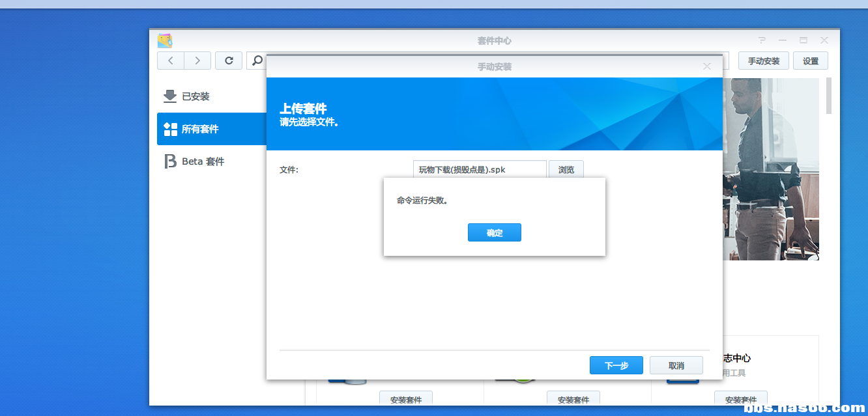Click 安装套件 under the leftmost package
The image size is (868, 416).
point(405,398)
